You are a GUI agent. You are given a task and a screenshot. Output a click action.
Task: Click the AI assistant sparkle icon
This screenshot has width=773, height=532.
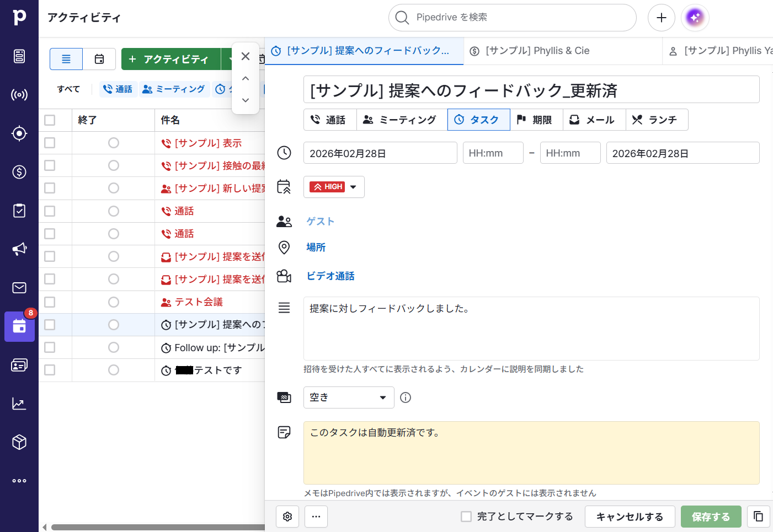(695, 18)
